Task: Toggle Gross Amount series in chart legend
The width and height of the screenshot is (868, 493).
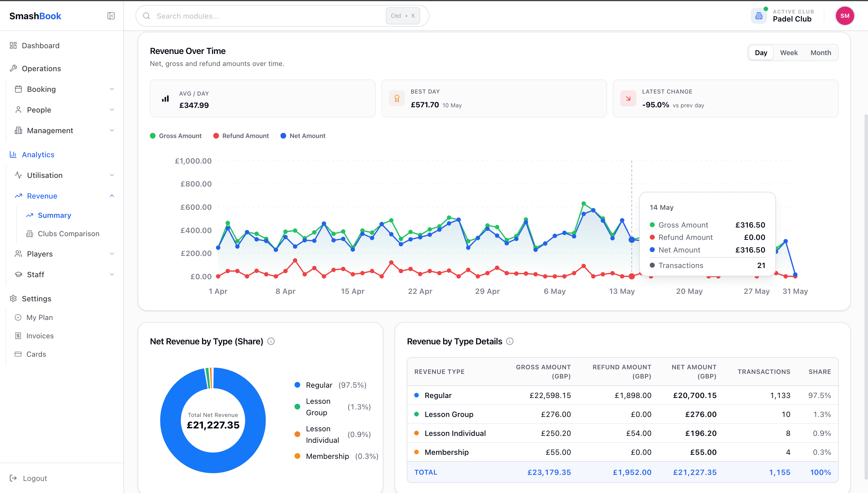Action: [x=176, y=136]
